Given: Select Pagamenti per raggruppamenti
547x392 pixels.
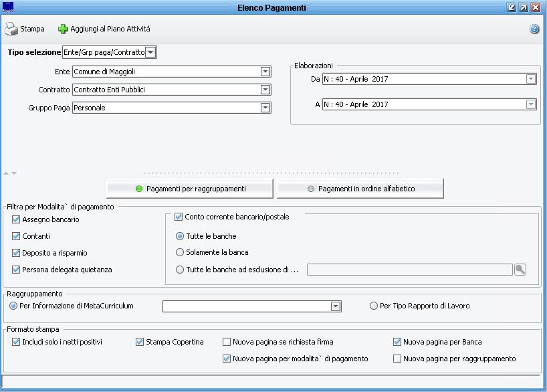Looking at the screenshot, I should [x=190, y=189].
